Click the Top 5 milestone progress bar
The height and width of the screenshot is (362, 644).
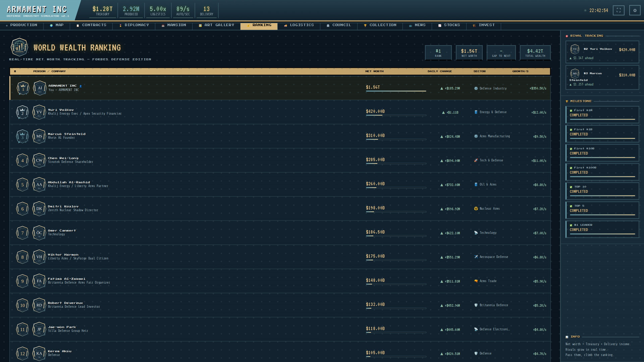point(602,215)
